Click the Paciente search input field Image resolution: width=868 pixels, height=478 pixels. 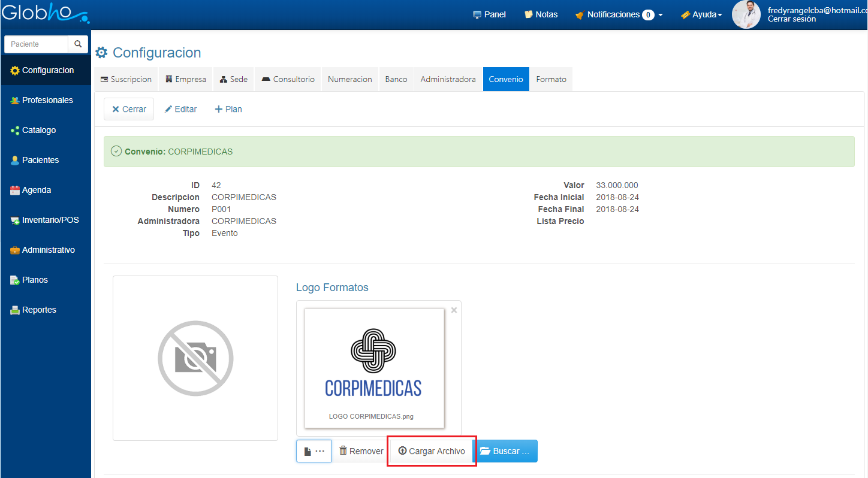point(37,44)
